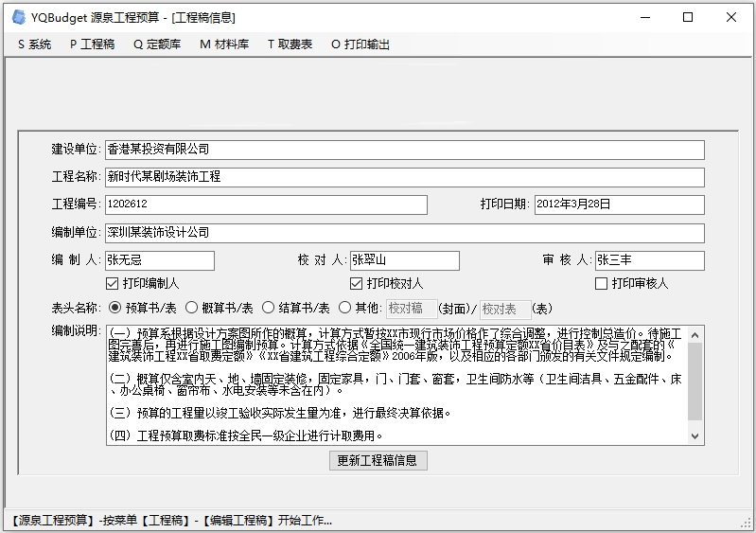Screen dimensions: 756x533
Task: Click the 审核人 field with 张三丰
Action: [650, 260]
